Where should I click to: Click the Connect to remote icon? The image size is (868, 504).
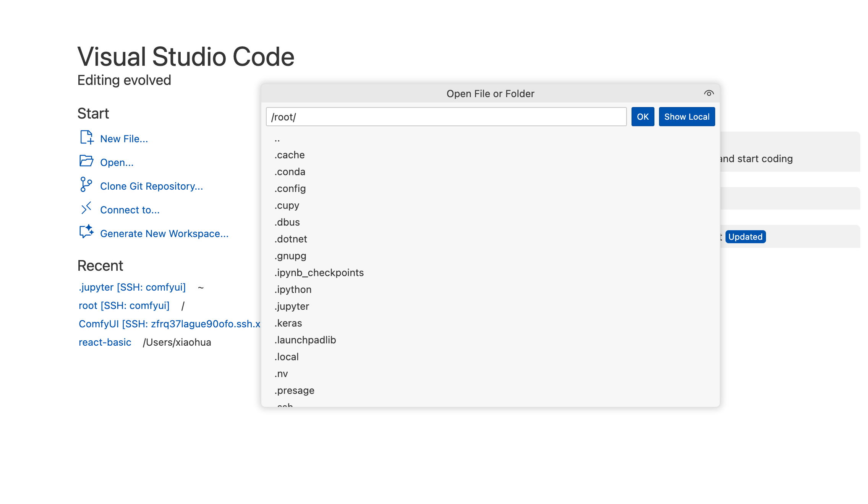[86, 208]
